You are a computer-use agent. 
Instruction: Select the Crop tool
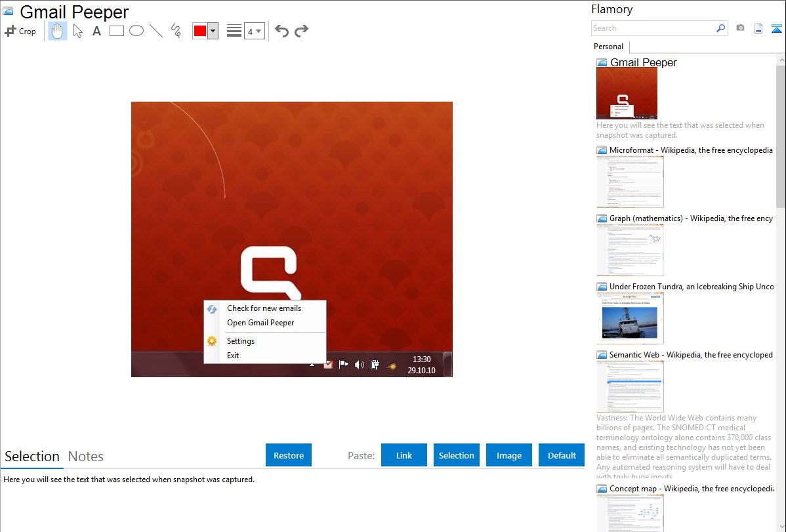point(20,31)
